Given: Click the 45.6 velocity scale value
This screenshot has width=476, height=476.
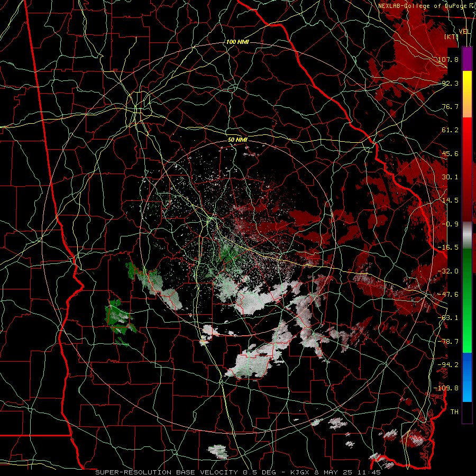Looking at the screenshot, I should [x=450, y=153].
